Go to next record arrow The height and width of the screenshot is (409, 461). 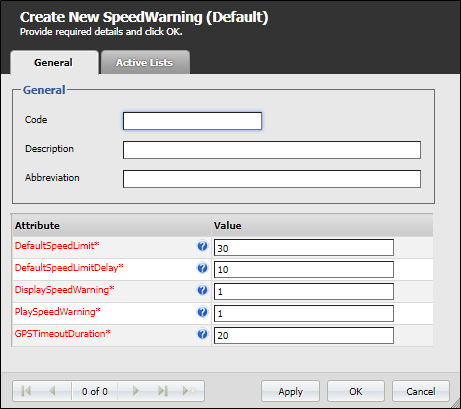pos(135,391)
